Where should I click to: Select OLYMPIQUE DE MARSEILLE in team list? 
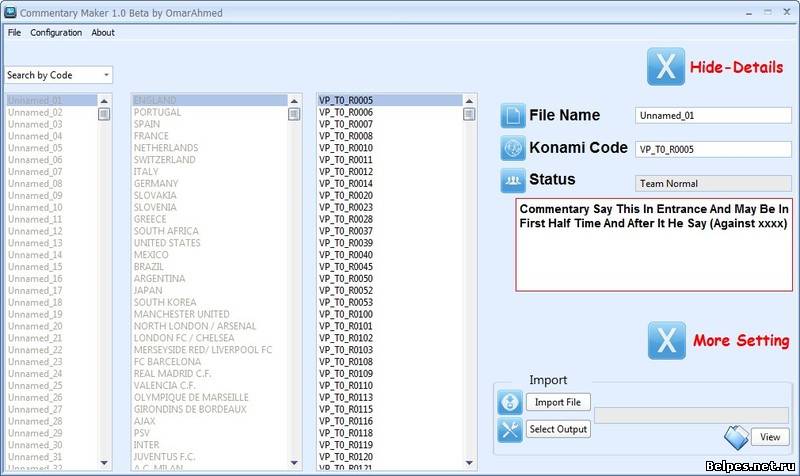pos(210,397)
